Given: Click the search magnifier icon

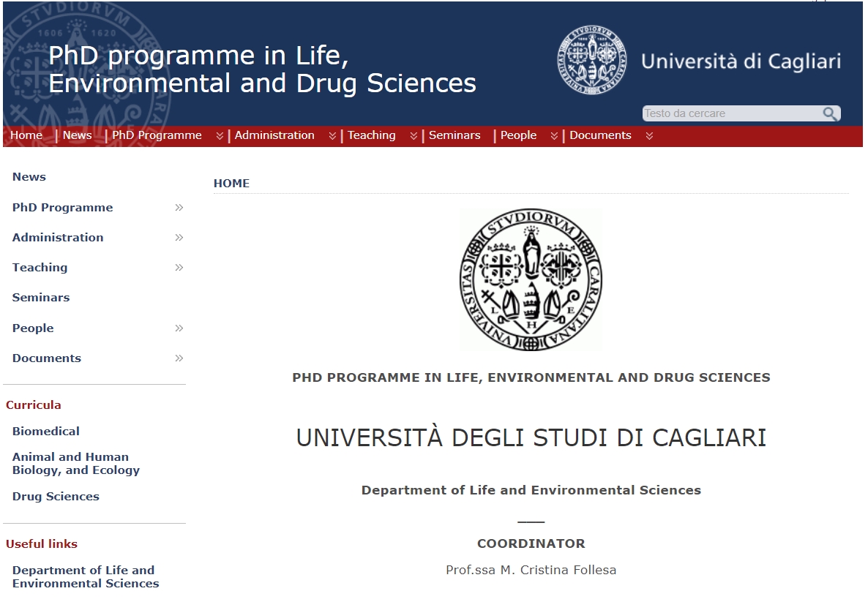Looking at the screenshot, I should point(829,113).
